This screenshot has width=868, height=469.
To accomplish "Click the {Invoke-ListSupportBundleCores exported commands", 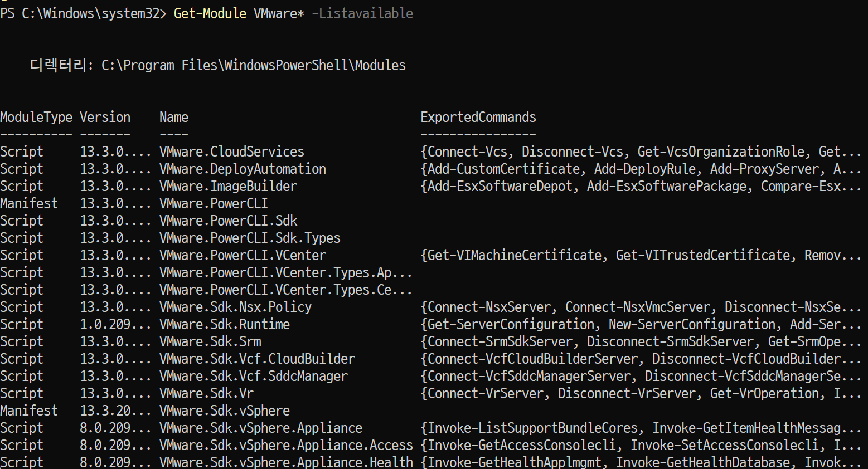I will 641,428.
